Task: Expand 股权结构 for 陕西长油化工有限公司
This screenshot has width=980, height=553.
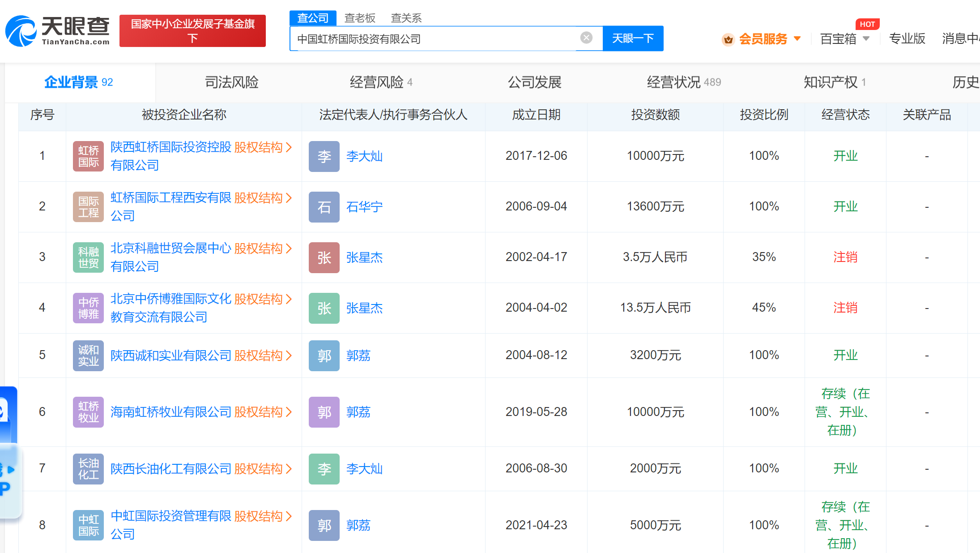Action: 263,469
